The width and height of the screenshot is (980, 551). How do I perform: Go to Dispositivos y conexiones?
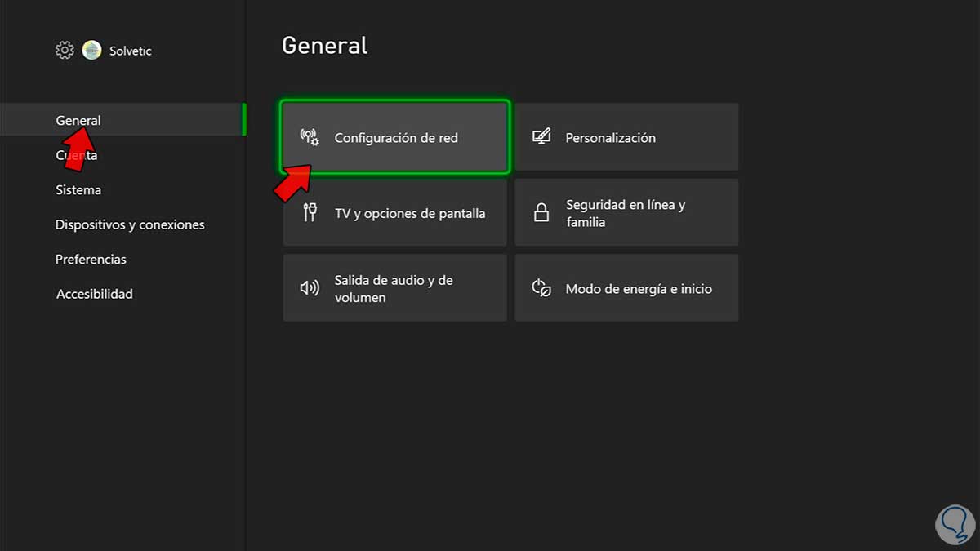130,224
